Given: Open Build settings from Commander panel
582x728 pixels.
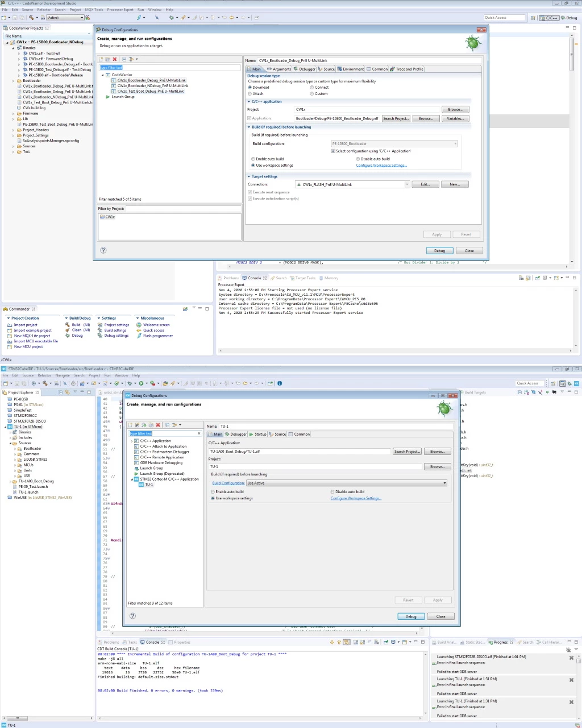Looking at the screenshot, I should pos(112,330).
